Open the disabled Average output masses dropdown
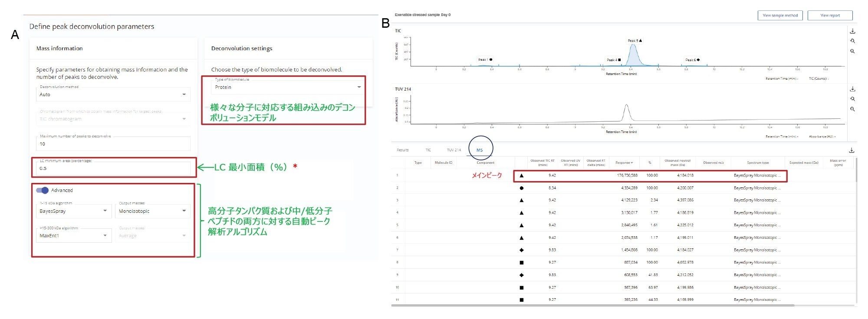 [153, 236]
